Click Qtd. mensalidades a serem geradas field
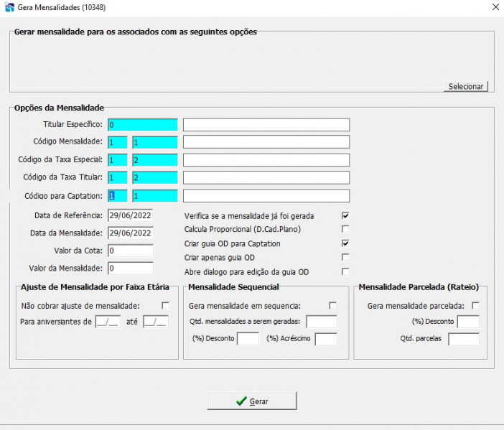 coord(322,322)
